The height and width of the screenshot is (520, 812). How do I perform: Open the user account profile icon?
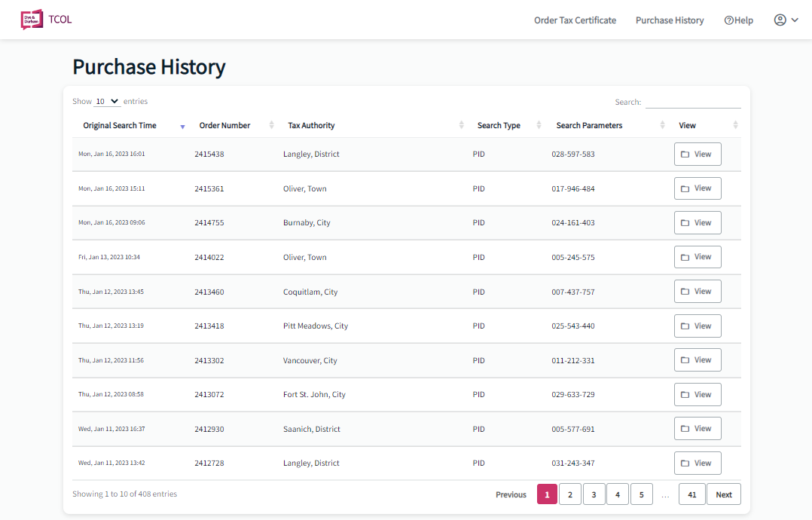(780, 20)
